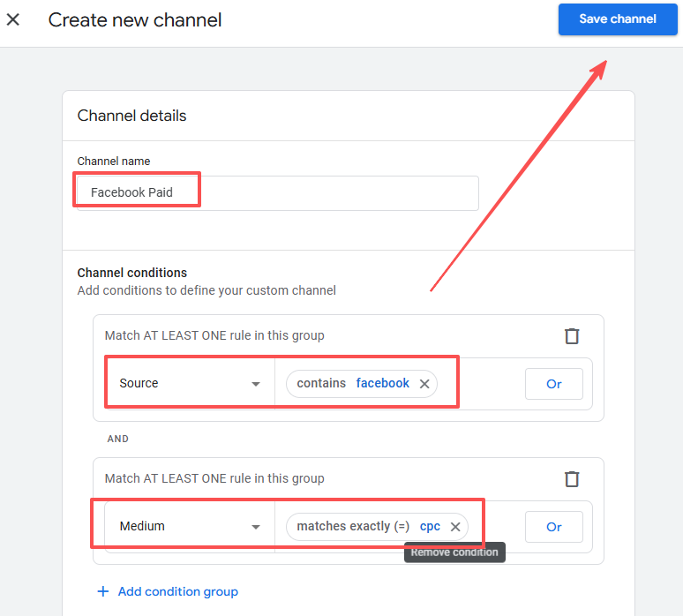
Task: Click the blue 'facebook' value text
Action: pos(383,383)
